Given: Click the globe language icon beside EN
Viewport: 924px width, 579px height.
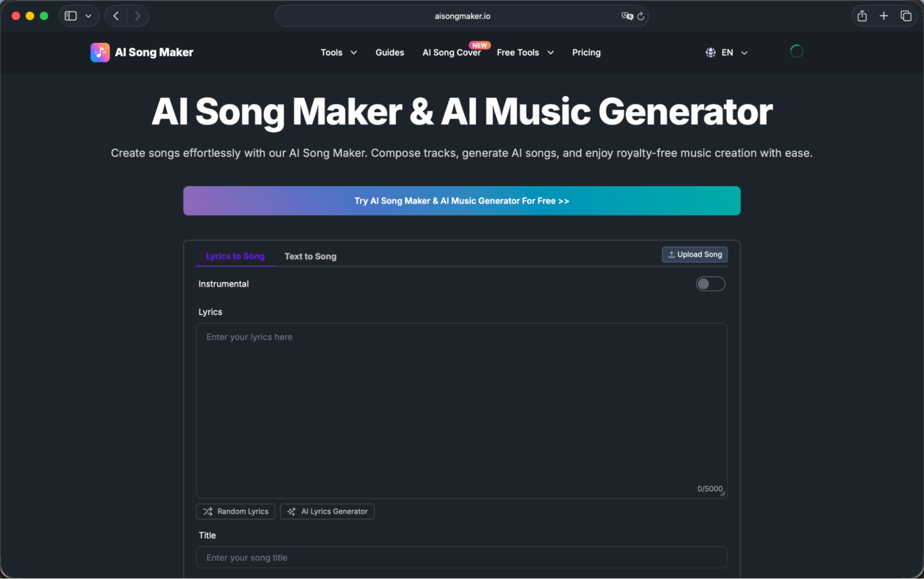Looking at the screenshot, I should 710,52.
